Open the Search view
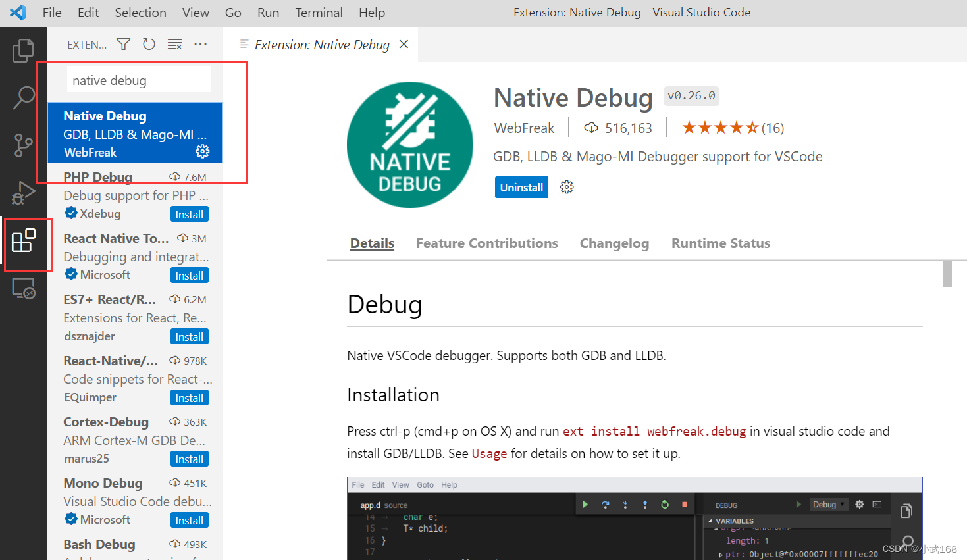The height and width of the screenshot is (560, 967). click(24, 97)
